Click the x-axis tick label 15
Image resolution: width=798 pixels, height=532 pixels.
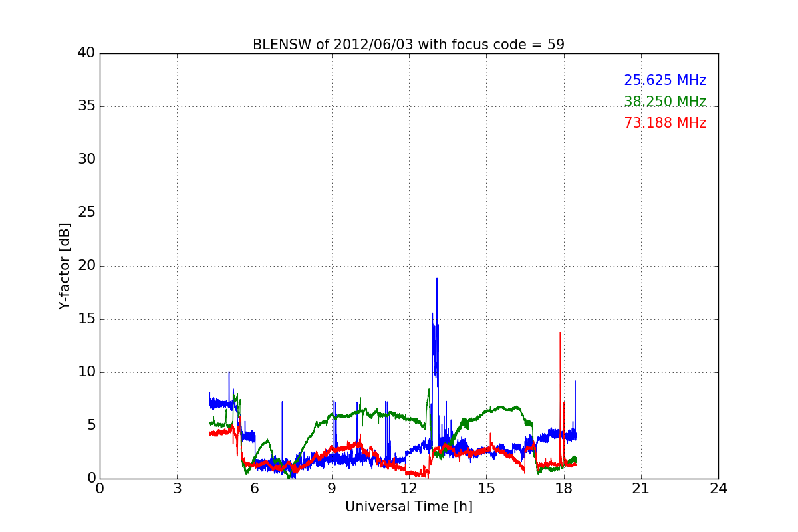tap(486, 488)
